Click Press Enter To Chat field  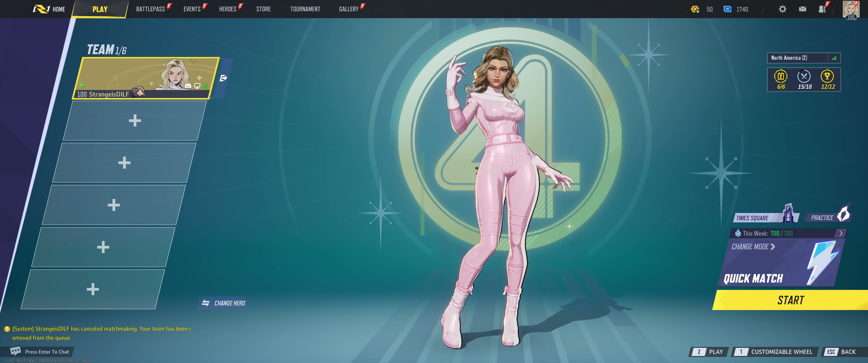46,352
